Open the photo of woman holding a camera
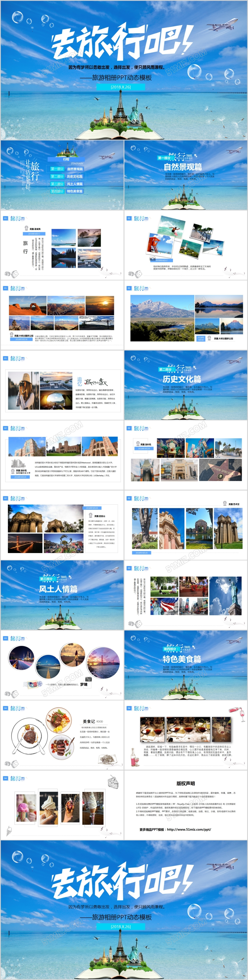The height and width of the screenshot is (980, 248). 23,390
